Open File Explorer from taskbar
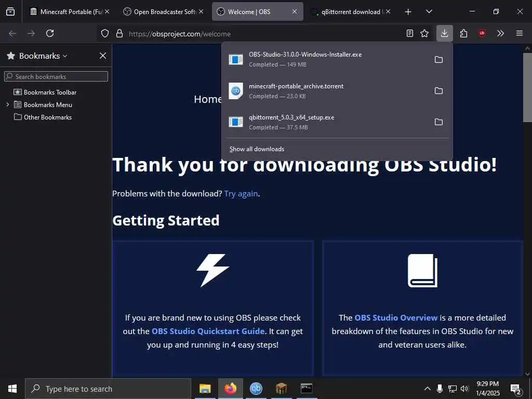Image resolution: width=532 pixels, height=399 pixels. coord(205,389)
